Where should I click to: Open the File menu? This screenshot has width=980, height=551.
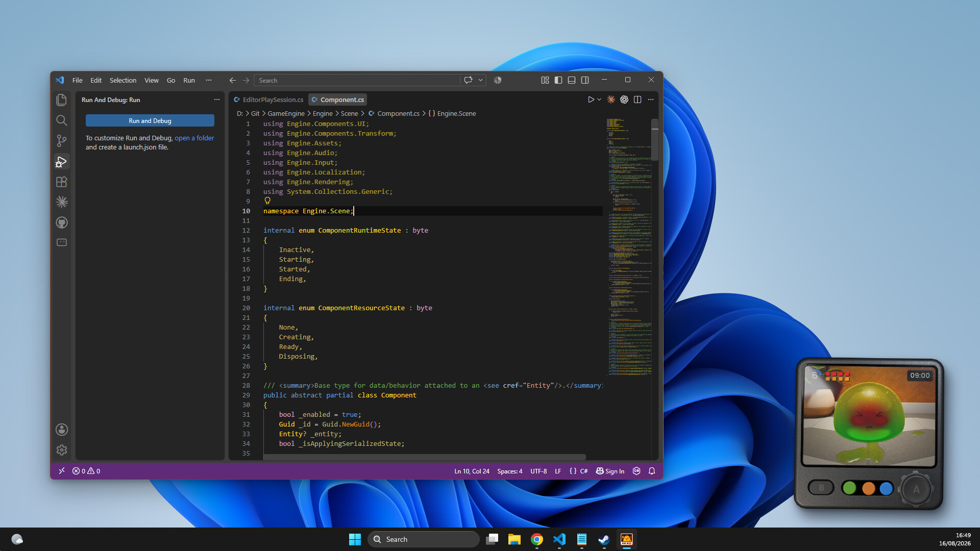click(77, 80)
